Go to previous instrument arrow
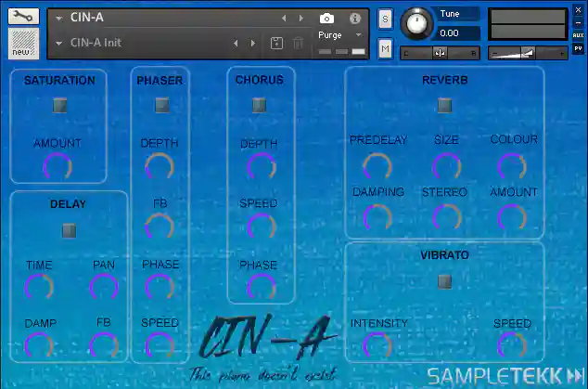This screenshot has height=389, width=588. [284, 18]
